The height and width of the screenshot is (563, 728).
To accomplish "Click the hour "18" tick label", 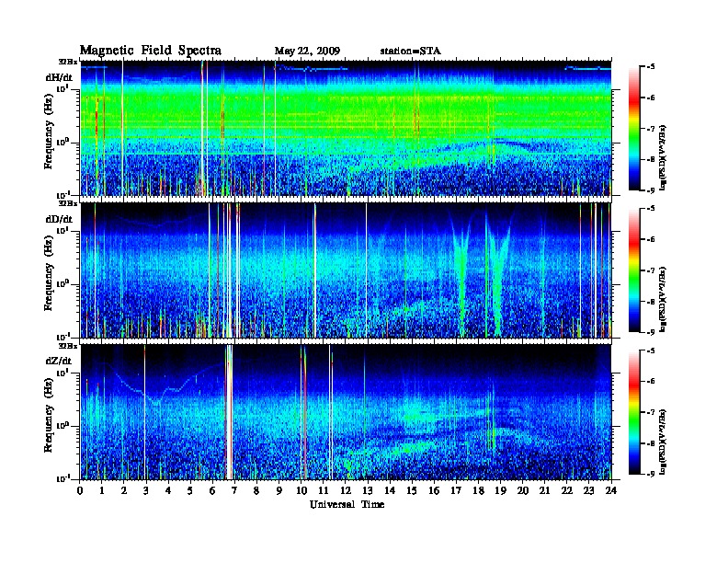I will (478, 490).
